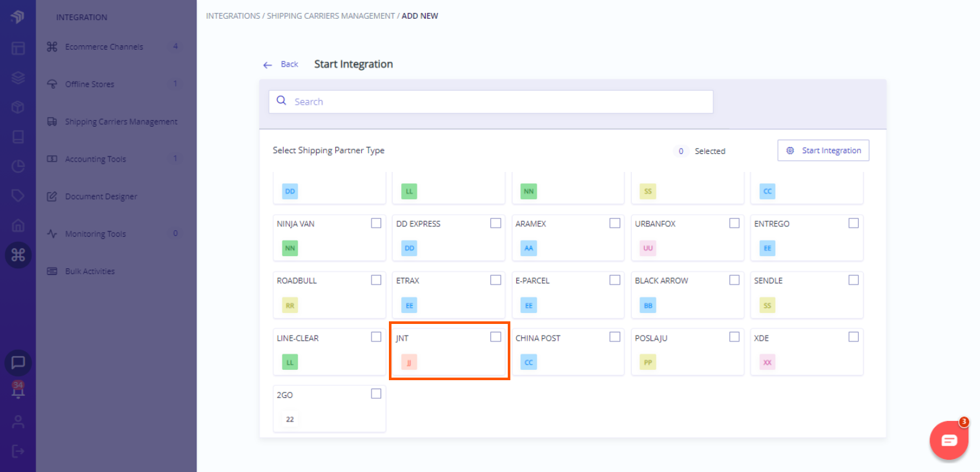The height and width of the screenshot is (472, 980).
Task: Tick the CHINA POST checkbox
Action: tap(615, 337)
